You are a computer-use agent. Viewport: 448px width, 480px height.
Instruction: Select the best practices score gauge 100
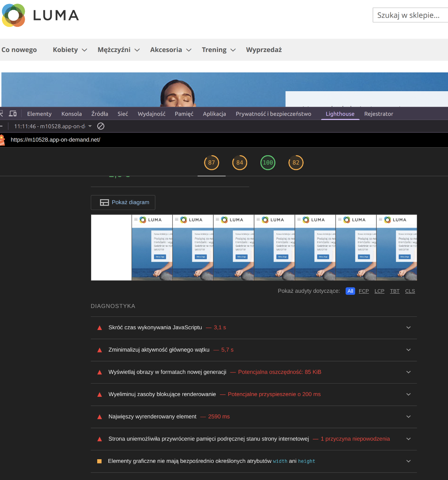point(268,162)
